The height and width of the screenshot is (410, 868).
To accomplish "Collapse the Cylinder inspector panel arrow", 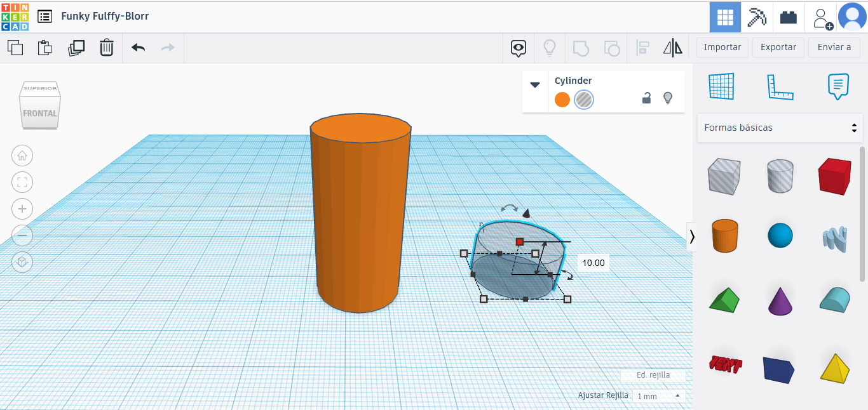I will [x=535, y=84].
